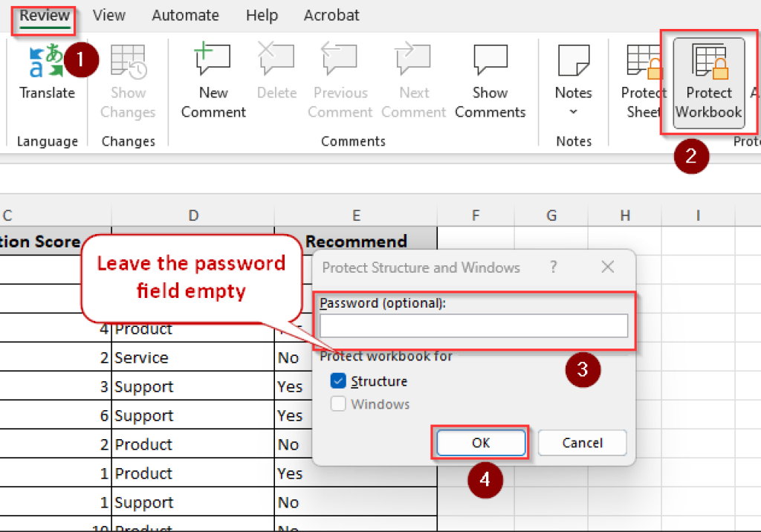
Task: Cancel the Protect Structure dialog
Action: 582,442
